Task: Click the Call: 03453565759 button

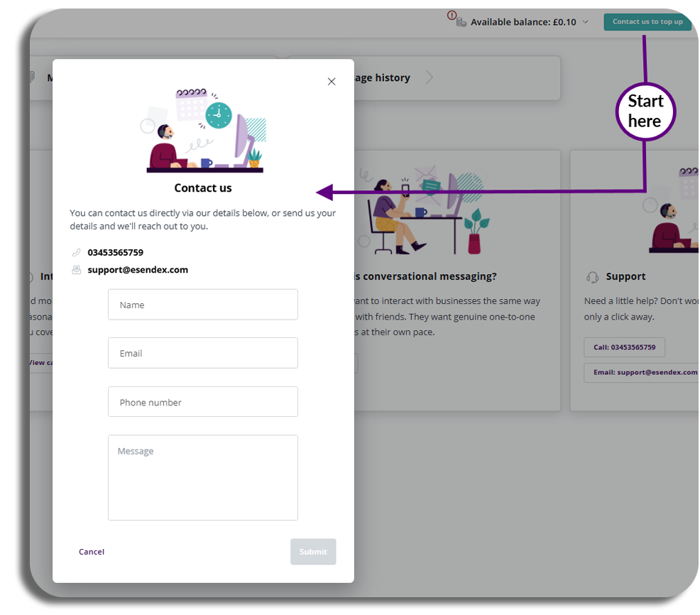Action: pos(624,347)
